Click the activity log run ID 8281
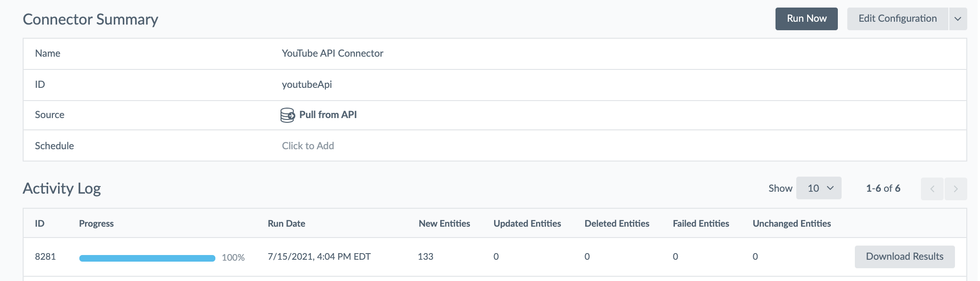Screen dimensions: 980x281 45,256
